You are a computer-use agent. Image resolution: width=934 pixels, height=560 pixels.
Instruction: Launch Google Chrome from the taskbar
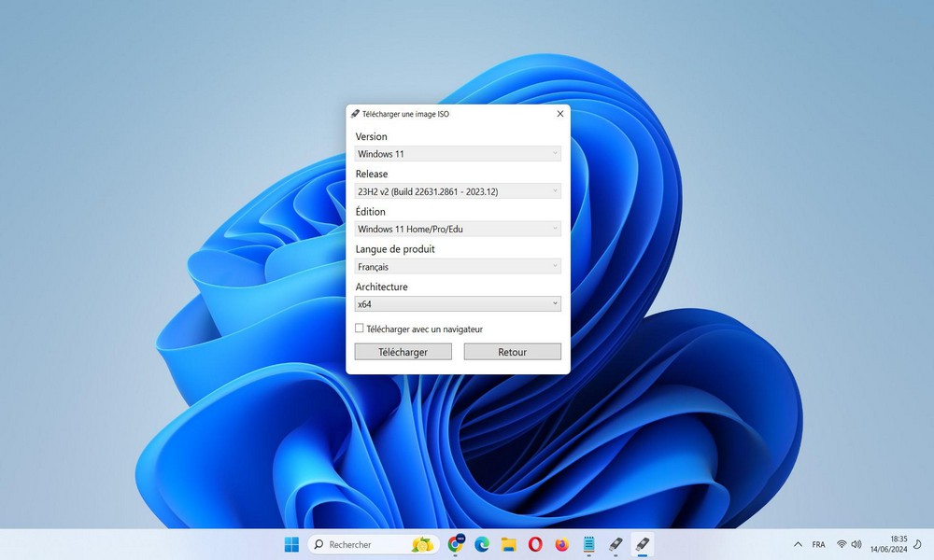(455, 544)
